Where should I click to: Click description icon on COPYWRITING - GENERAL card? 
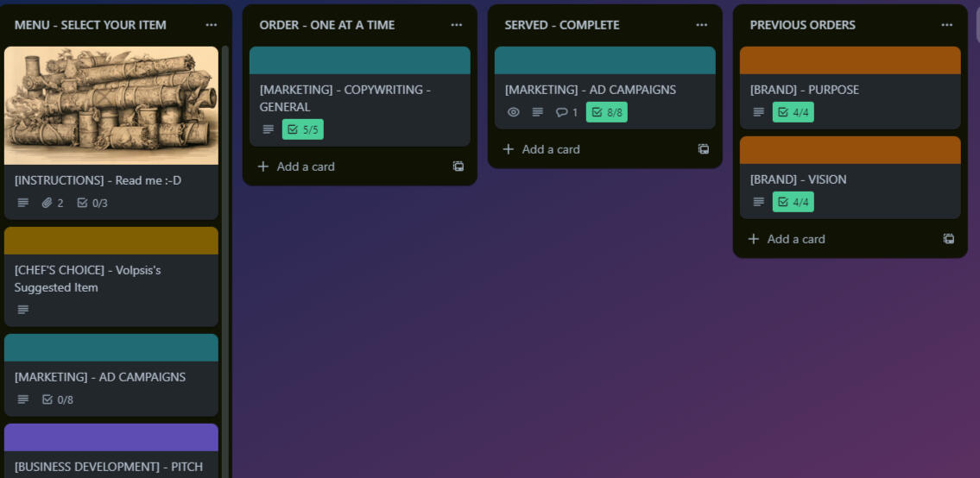tap(268, 129)
